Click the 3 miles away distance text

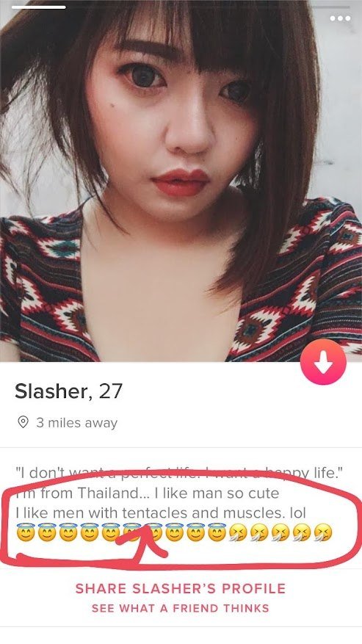76,423
